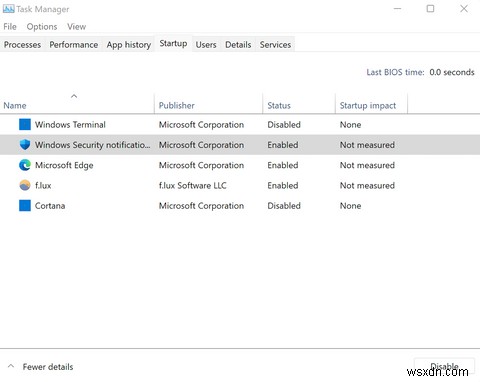Image resolution: width=480 pixels, height=382 pixels.
Task: Click the Microsoft Edge icon
Action: tap(25, 165)
